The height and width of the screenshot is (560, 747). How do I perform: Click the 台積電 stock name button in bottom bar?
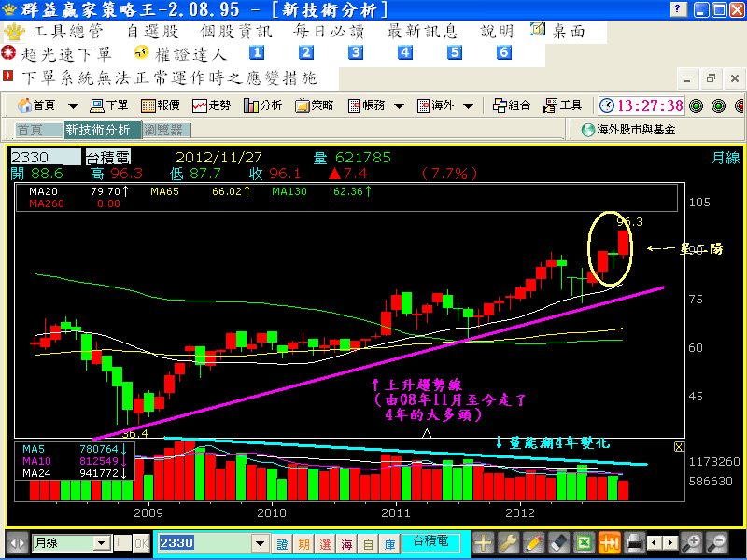tap(430, 542)
